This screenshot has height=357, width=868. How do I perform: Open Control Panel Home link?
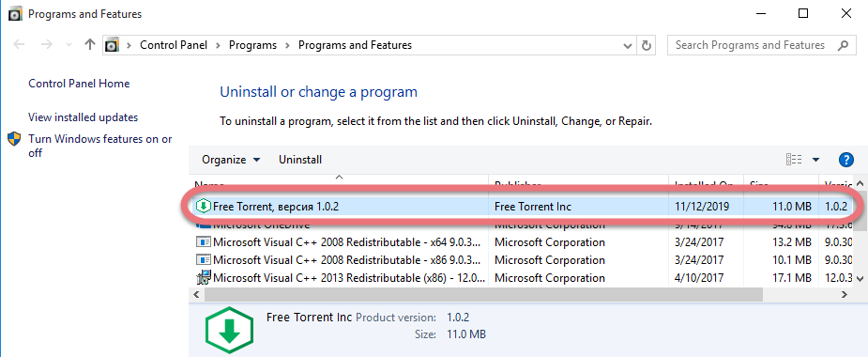coord(79,84)
